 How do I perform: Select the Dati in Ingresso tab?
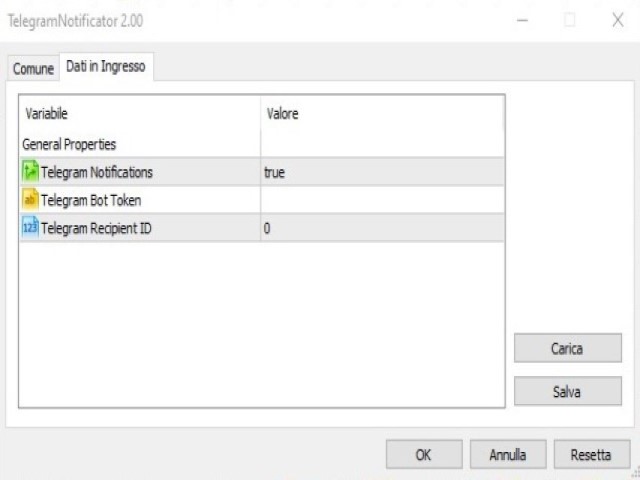coord(106,67)
